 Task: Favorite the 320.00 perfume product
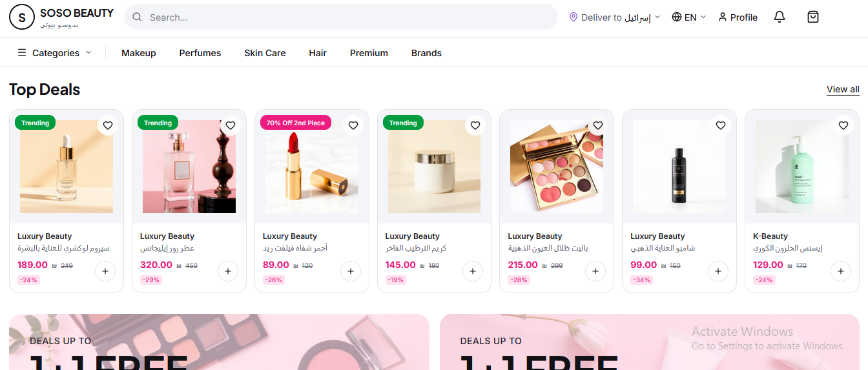pos(231,125)
